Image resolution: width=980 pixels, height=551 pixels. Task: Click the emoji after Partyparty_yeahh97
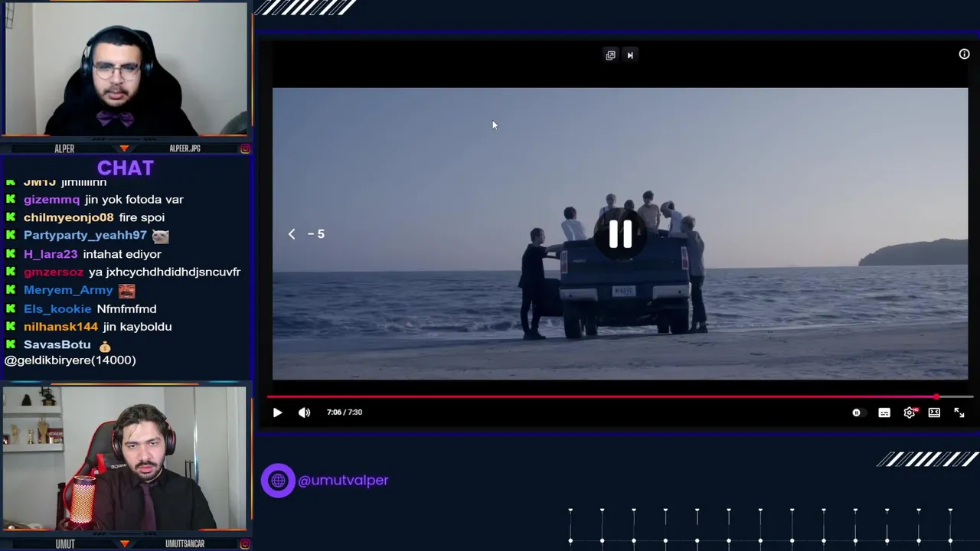160,236
